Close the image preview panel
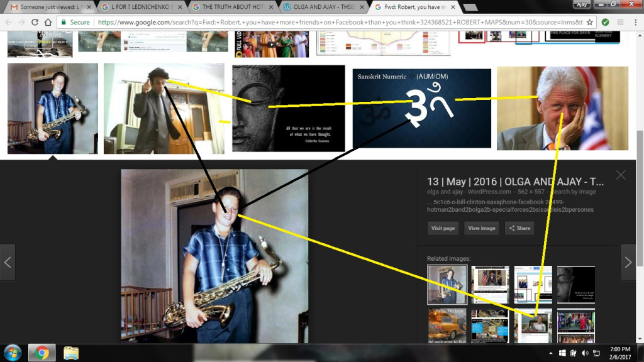Viewport: 644px width, 362px height. point(621,175)
